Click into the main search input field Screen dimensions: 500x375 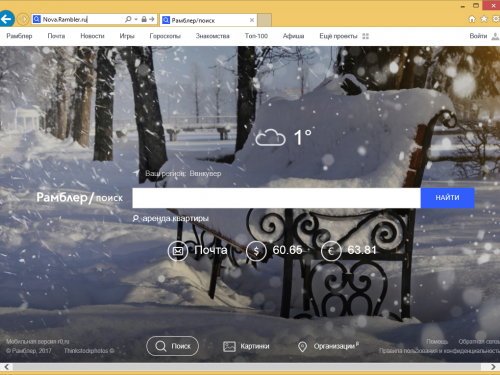click(x=276, y=198)
